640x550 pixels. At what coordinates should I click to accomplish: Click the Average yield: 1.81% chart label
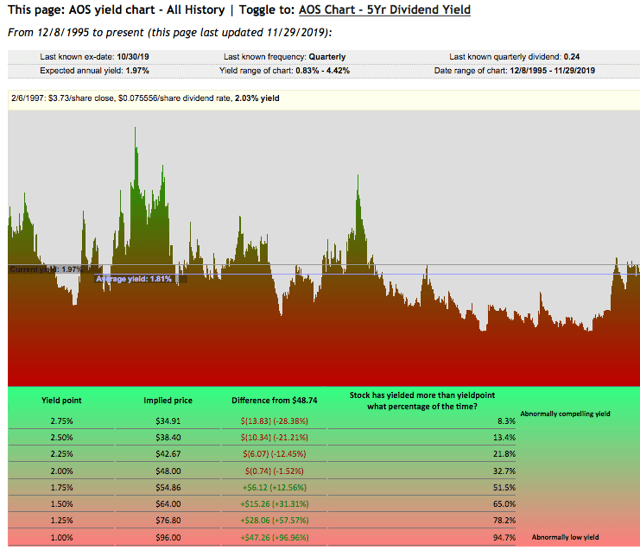(x=134, y=279)
